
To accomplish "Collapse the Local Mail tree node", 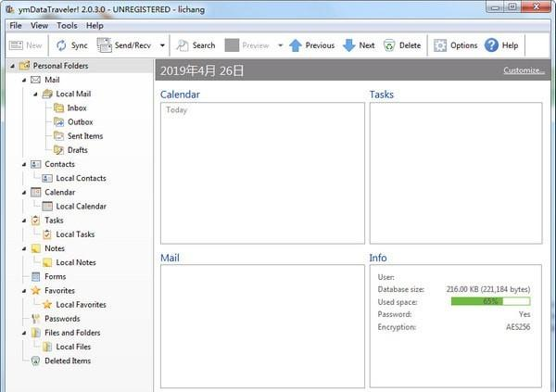I will [x=35, y=95].
